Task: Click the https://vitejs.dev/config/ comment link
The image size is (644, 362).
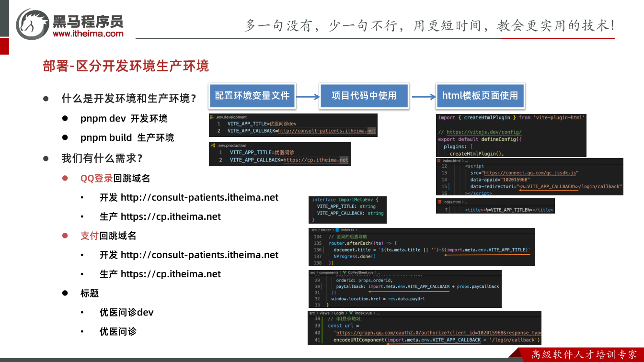Action: tap(484, 132)
